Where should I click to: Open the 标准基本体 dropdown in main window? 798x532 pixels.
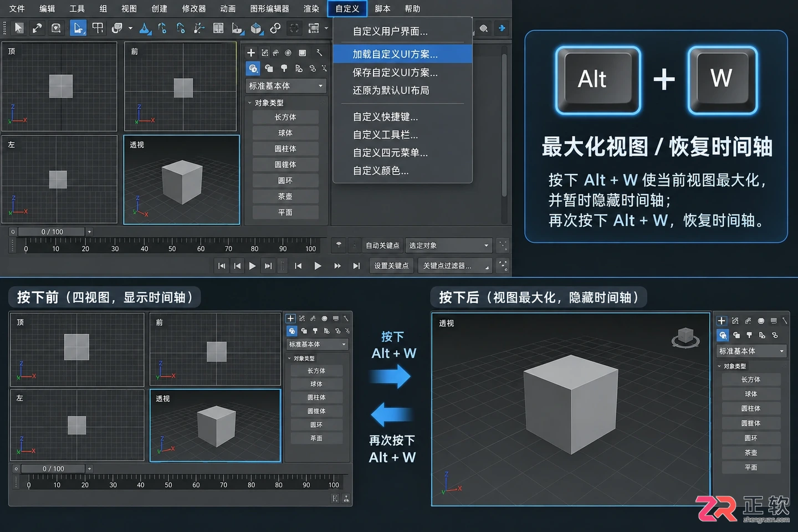coord(286,86)
